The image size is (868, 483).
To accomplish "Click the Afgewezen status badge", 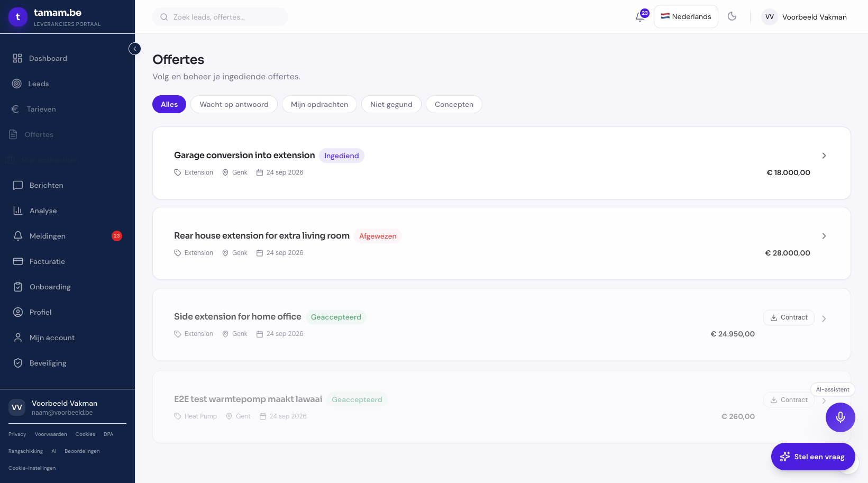I will point(378,236).
